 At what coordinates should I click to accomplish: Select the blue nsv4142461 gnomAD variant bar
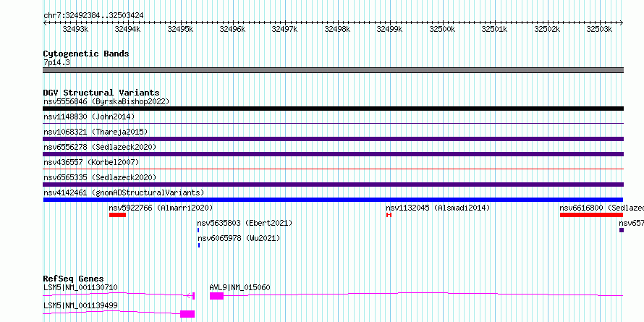(333, 200)
